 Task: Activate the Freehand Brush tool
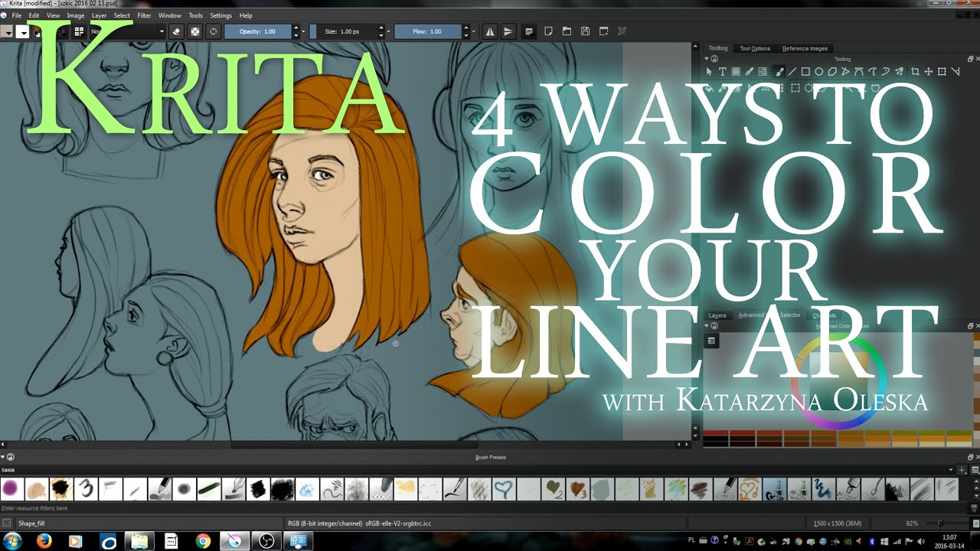point(779,71)
